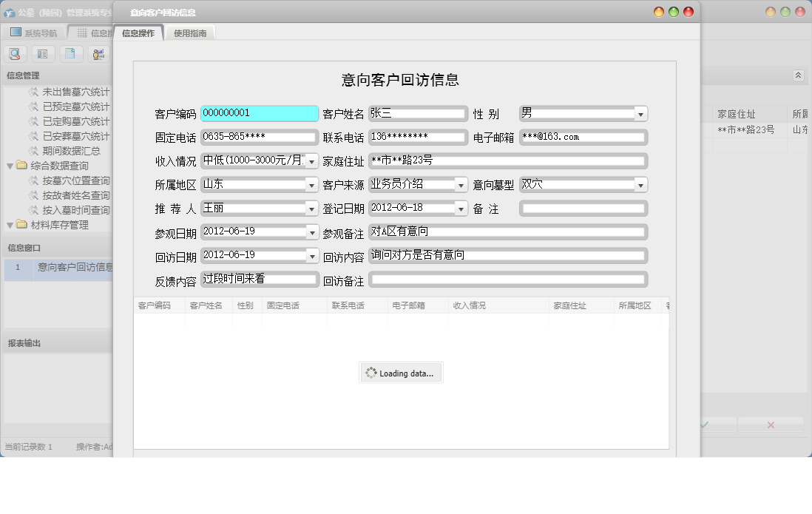Image resolution: width=812 pixels, height=514 pixels.
Task: Click the report list toolbar icon
Action: tap(43, 53)
